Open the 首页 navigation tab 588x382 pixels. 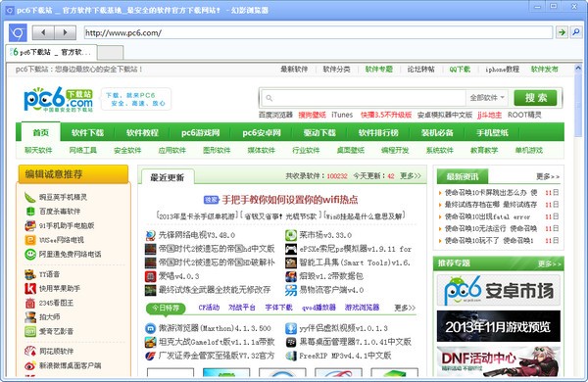click(40, 132)
